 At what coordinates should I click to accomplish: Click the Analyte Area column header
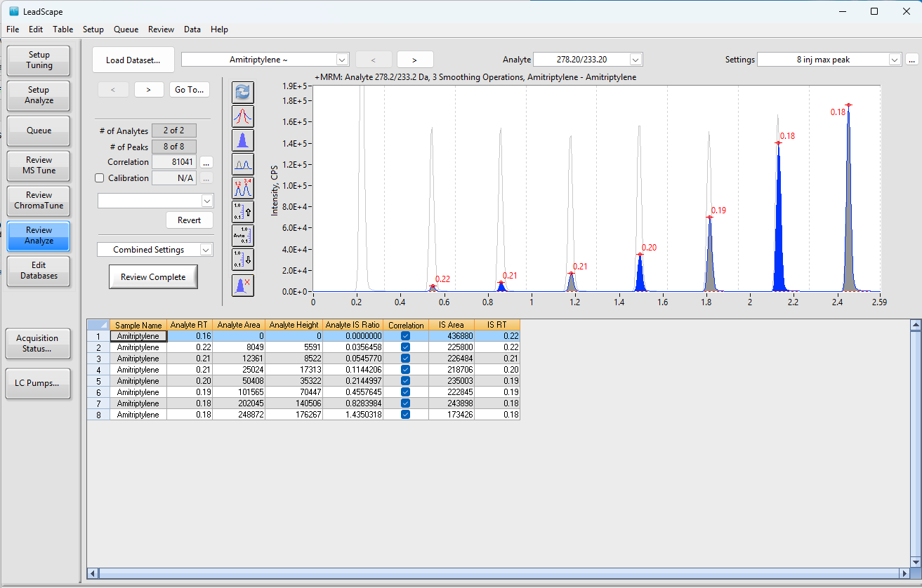click(x=239, y=325)
